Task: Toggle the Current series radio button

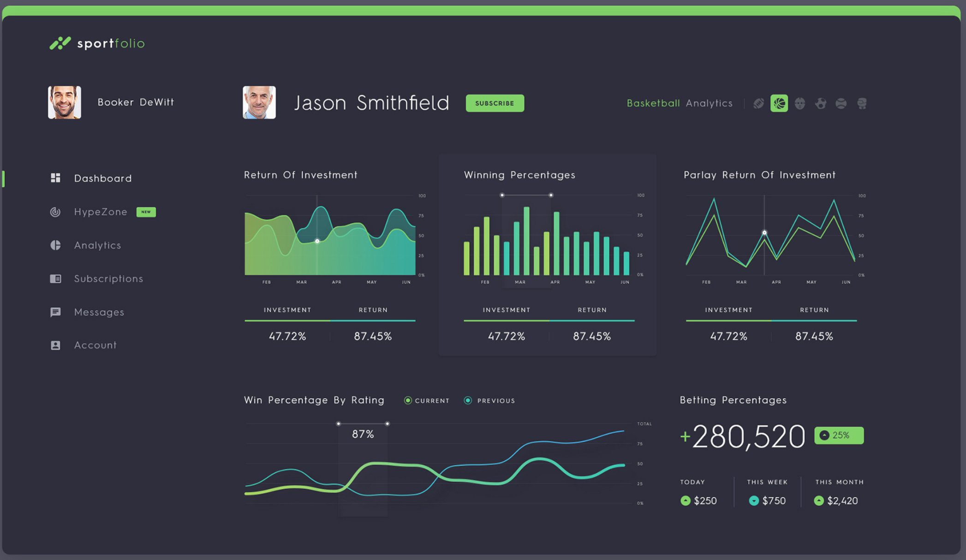Action: pos(408,400)
